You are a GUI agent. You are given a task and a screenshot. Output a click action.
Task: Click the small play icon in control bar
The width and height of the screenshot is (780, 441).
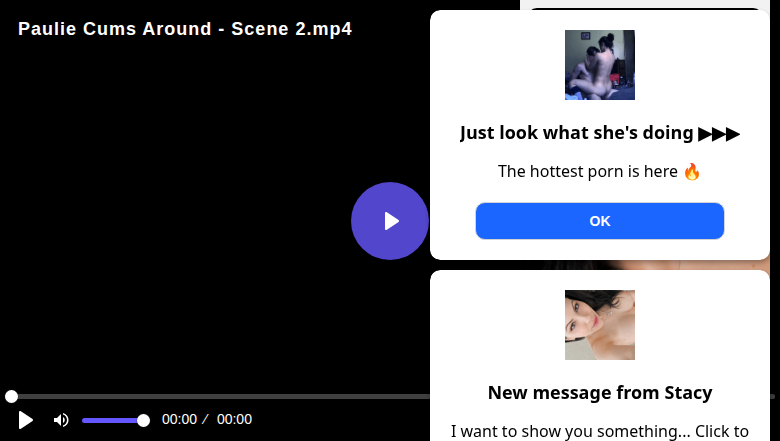tap(26, 420)
